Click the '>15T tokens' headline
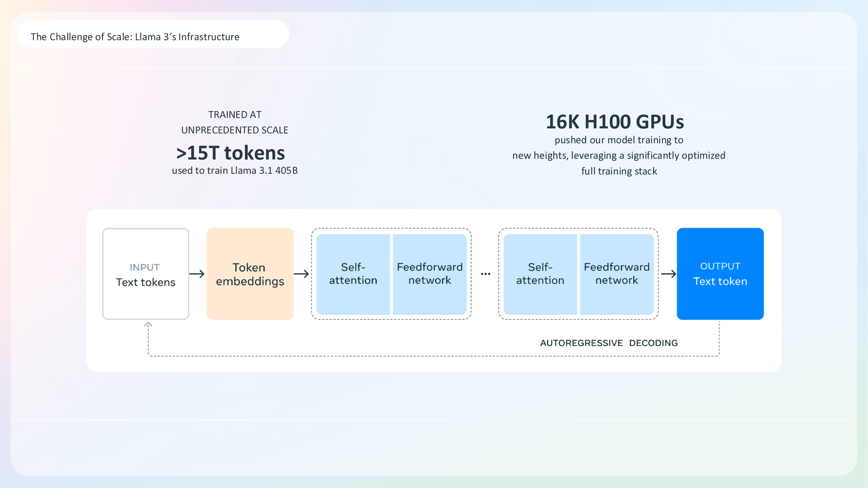Image resolution: width=868 pixels, height=488 pixels. pos(230,153)
